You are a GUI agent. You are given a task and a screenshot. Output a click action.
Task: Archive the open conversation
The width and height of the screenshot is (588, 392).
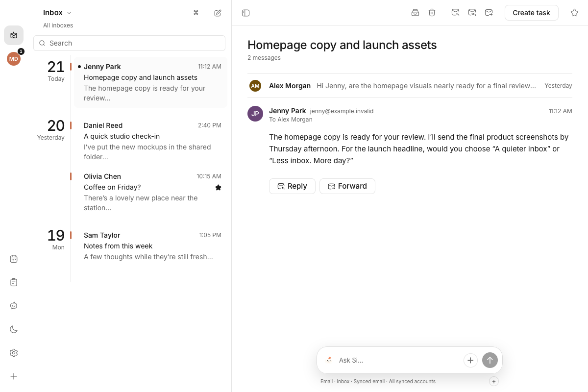(x=415, y=13)
